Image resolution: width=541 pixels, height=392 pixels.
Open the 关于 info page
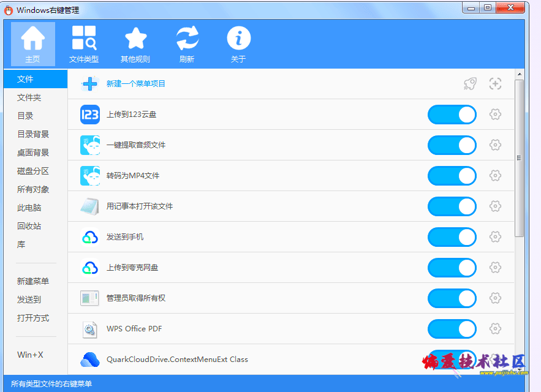pyautogui.click(x=238, y=44)
